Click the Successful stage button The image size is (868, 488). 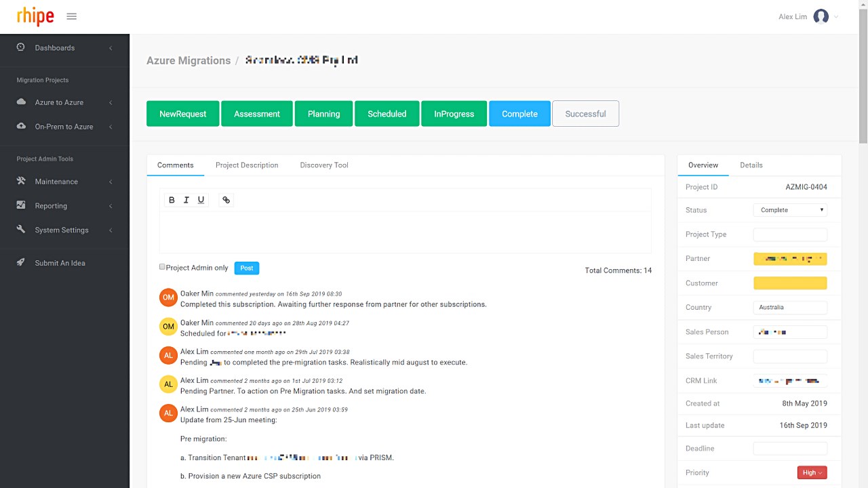click(586, 114)
